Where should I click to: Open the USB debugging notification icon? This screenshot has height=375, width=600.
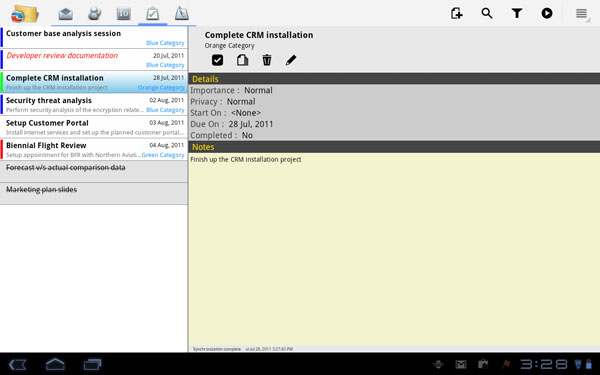439,364
